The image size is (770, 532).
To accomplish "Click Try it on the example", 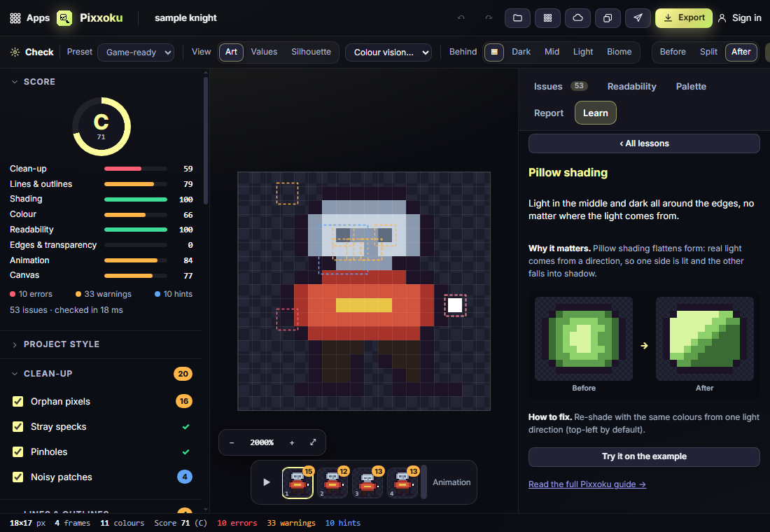I will coord(644,457).
